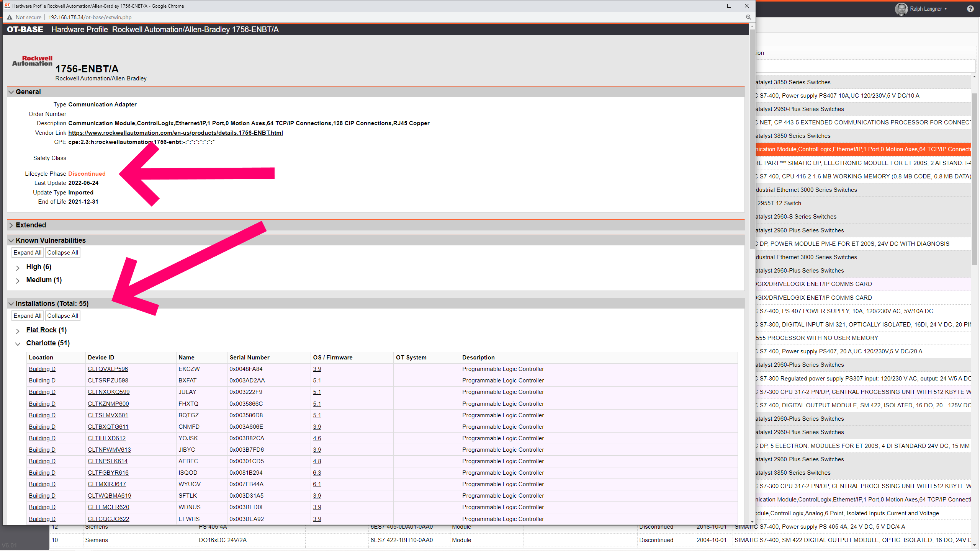Screen dimensions: 980x552
Task: Click the Rockwell Automation logo
Action: [x=32, y=61]
